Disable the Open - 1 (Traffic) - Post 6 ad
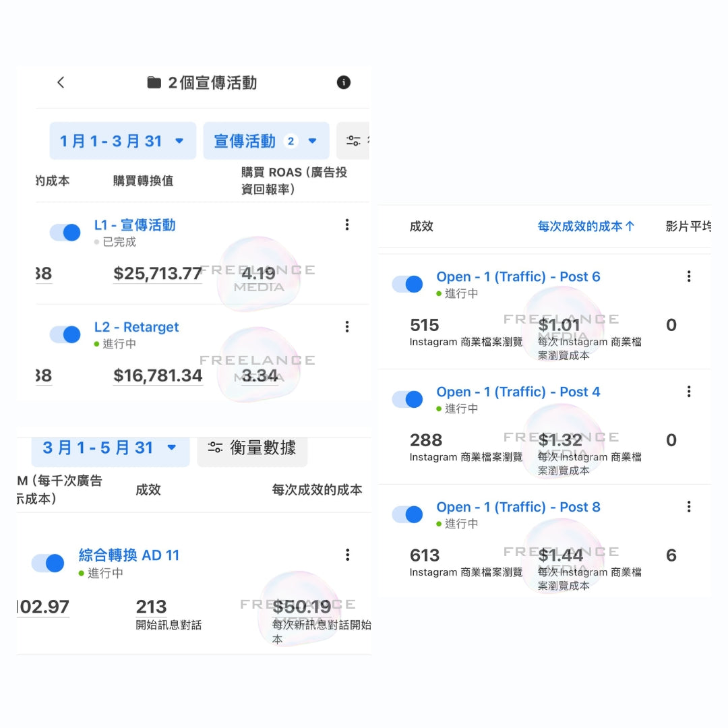Image resolution: width=728 pixels, height=728 pixels. (x=408, y=284)
